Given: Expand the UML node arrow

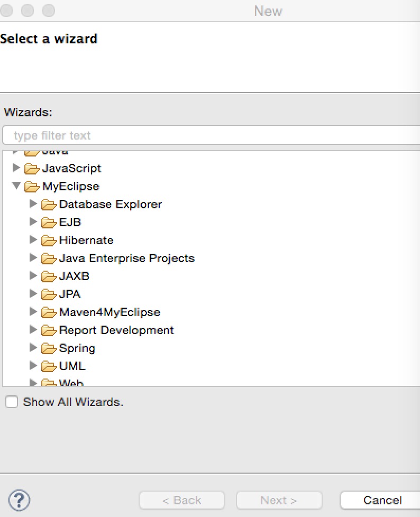Looking at the screenshot, I should point(33,365).
